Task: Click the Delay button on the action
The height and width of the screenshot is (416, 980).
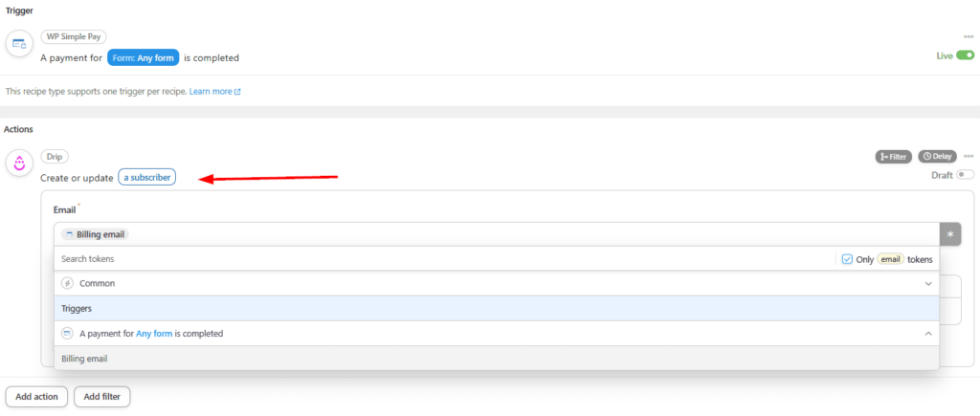Action: tap(937, 157)
